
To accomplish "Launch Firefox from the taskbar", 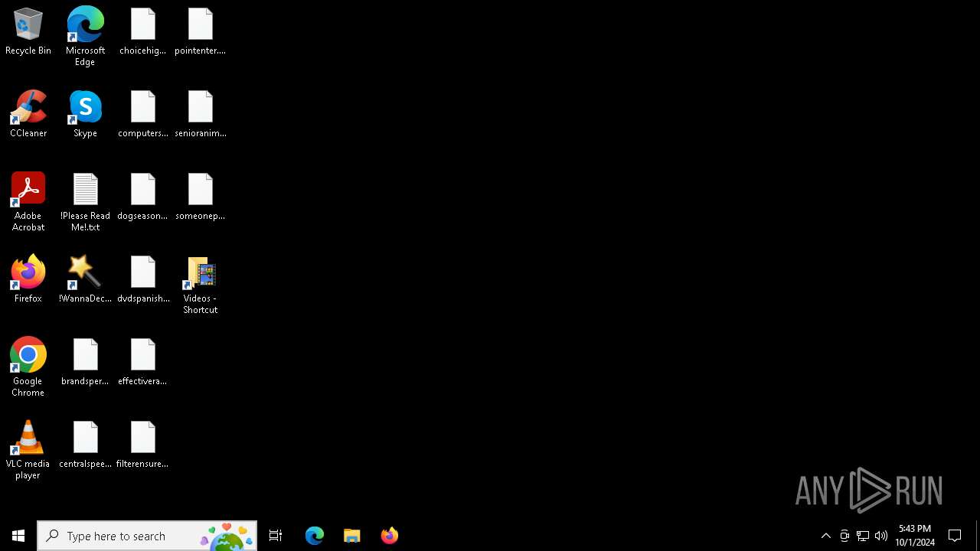I will coord(390,536).
